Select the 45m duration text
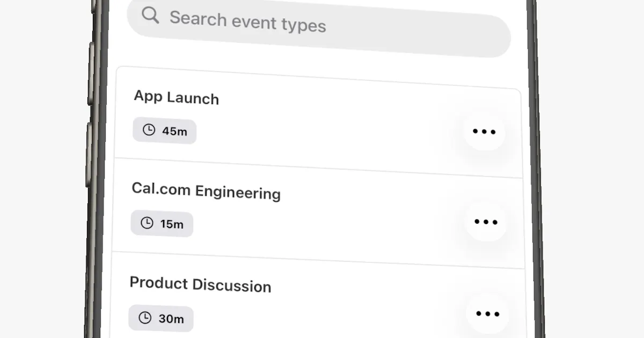 coord(174,131)
